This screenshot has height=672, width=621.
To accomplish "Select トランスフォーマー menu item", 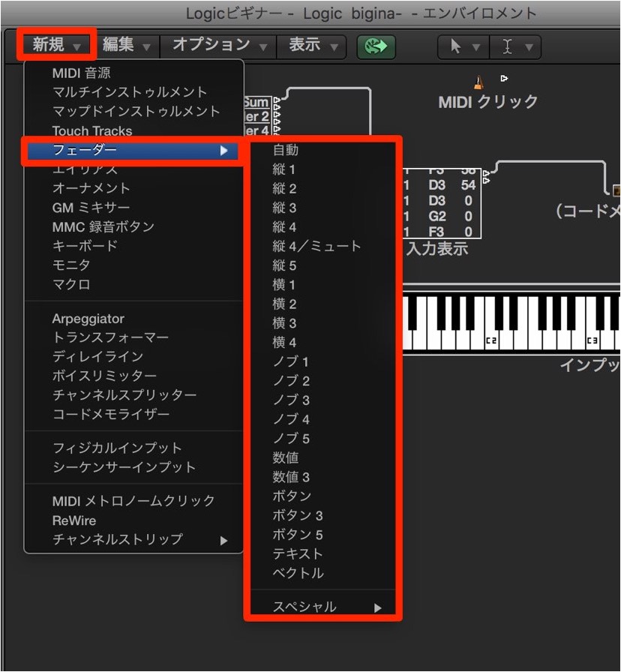I will pos(133,337).
